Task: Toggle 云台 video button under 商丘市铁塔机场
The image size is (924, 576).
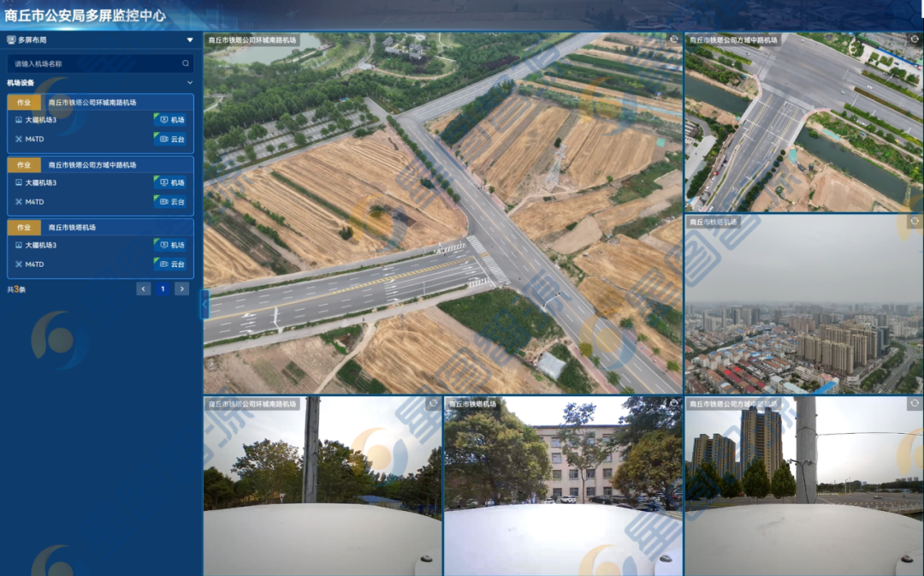Action: [x=171, y=264]
